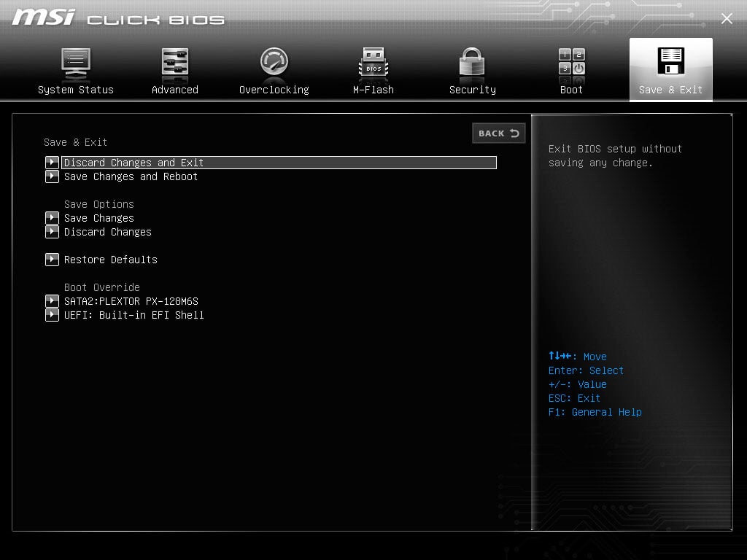The image size is (747, 560).
Task: Click the BACK button
Action: 499,133
